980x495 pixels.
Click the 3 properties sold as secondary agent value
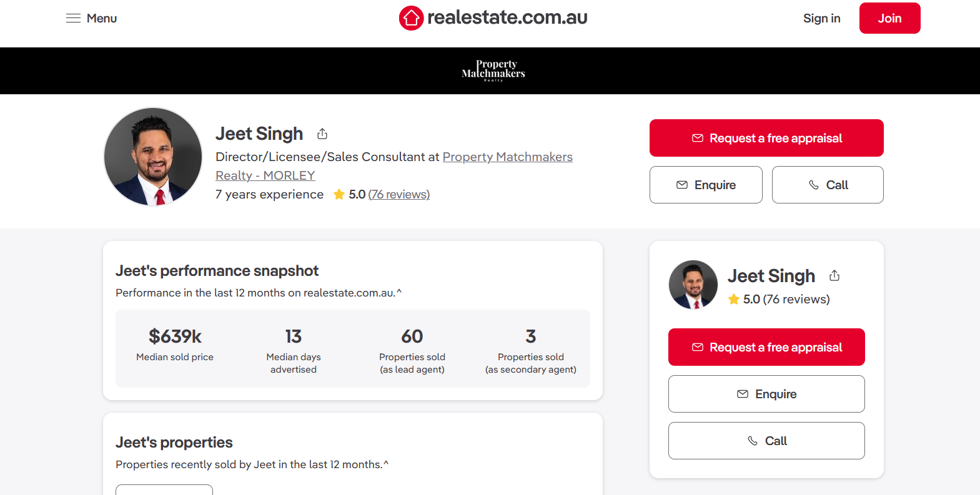(531, 336)
